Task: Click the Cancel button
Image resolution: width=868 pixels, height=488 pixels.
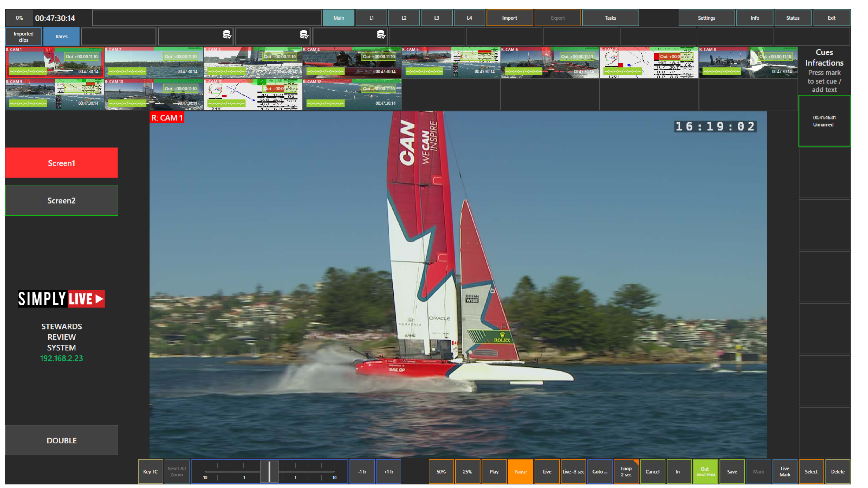Action: (652, 472)
